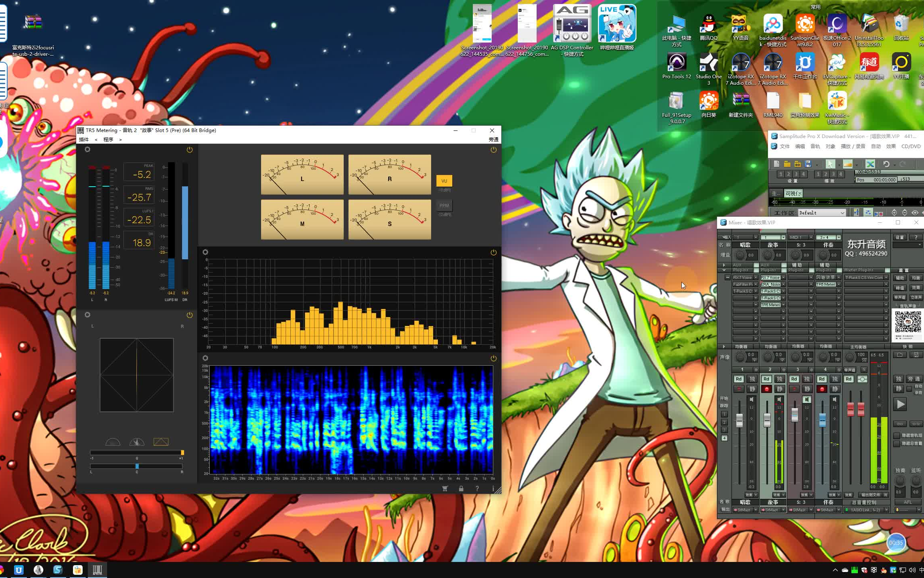Click the VU meter mode button

click(443, 181)
